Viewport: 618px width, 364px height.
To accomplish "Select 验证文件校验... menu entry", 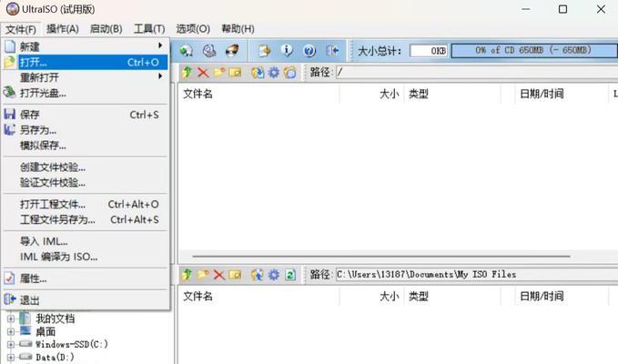I will point(86,183).
